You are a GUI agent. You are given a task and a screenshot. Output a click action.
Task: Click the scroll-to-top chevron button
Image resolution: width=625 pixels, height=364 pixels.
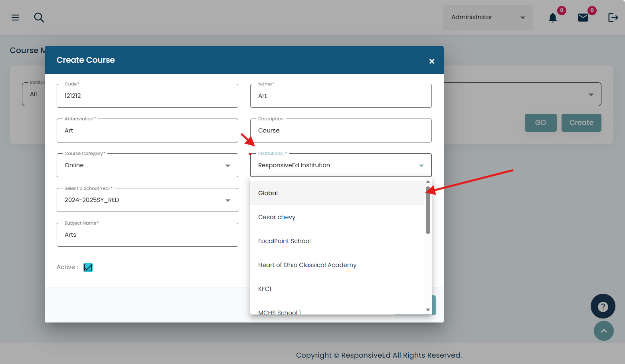tap(603, 331)
